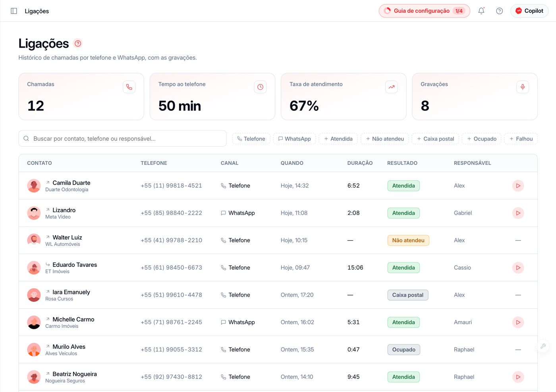Play Eduardo Tavares call recording
Viewport: 556px width, 392px height.
(518, 268)
